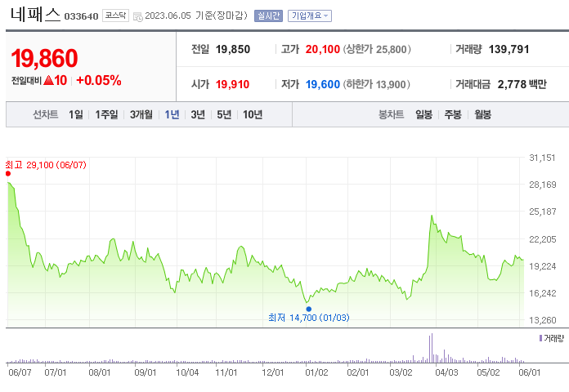Click the 10/04 x-axis date label

187,372
